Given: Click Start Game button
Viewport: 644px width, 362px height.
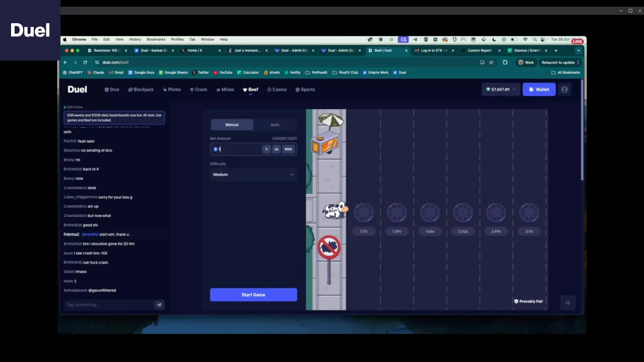Looking at the screenshot, I should [253, 295].
